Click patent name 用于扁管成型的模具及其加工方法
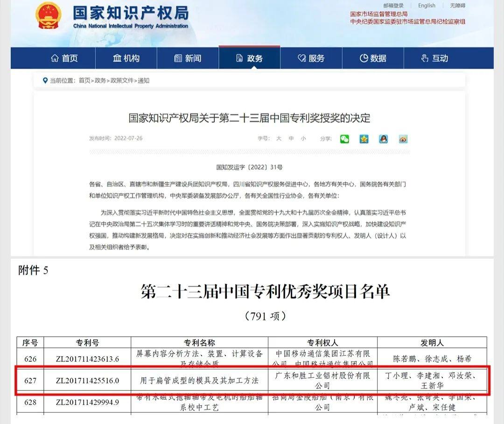504x424 pixels. pos(199,381)
